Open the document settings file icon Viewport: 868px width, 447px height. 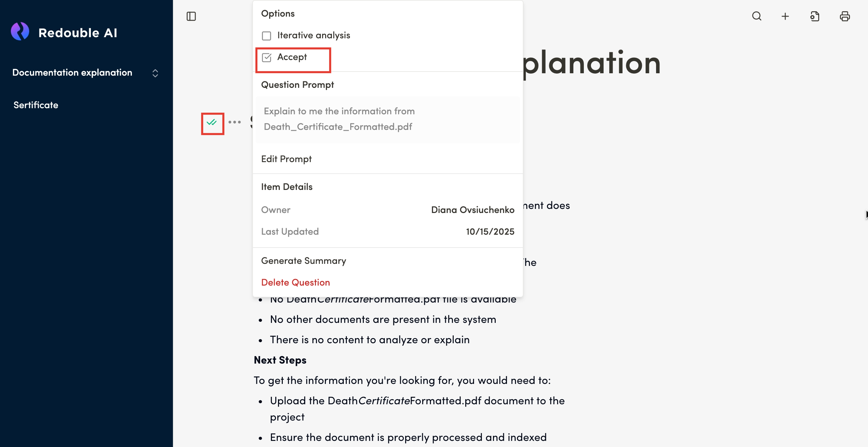[815, 16]
